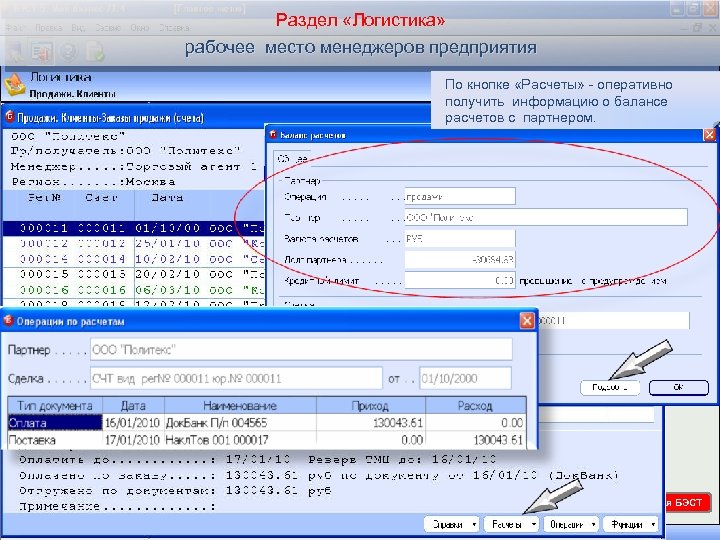The height and width of the screenshot is (540, 720).
Task: Click the Долг партнера amount field
Action: click(460, 259)
